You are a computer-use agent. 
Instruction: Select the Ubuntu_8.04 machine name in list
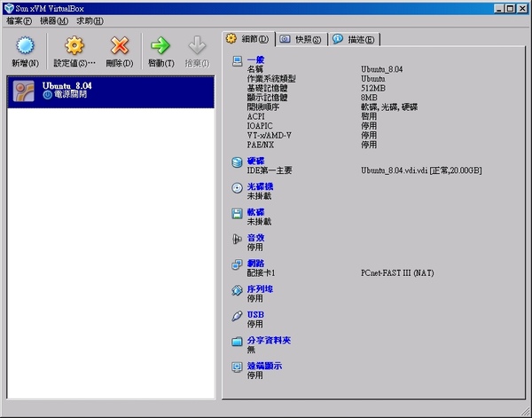66,86
